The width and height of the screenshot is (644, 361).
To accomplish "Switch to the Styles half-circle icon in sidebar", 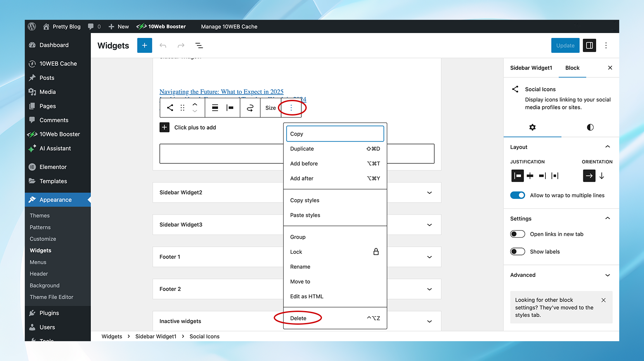I will click(590, 127).
